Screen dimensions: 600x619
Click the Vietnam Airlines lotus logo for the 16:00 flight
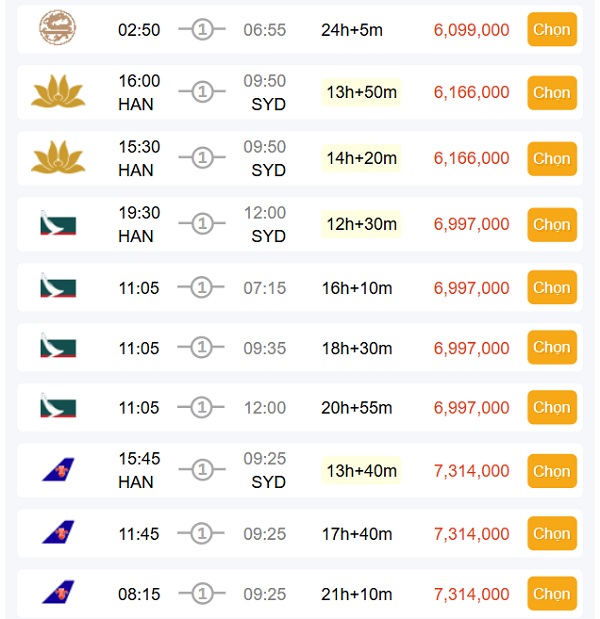pos(58,93)
